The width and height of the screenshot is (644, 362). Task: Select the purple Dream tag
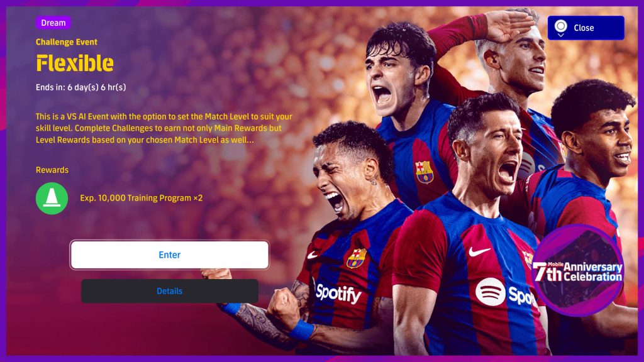click(x=53, y=23)
